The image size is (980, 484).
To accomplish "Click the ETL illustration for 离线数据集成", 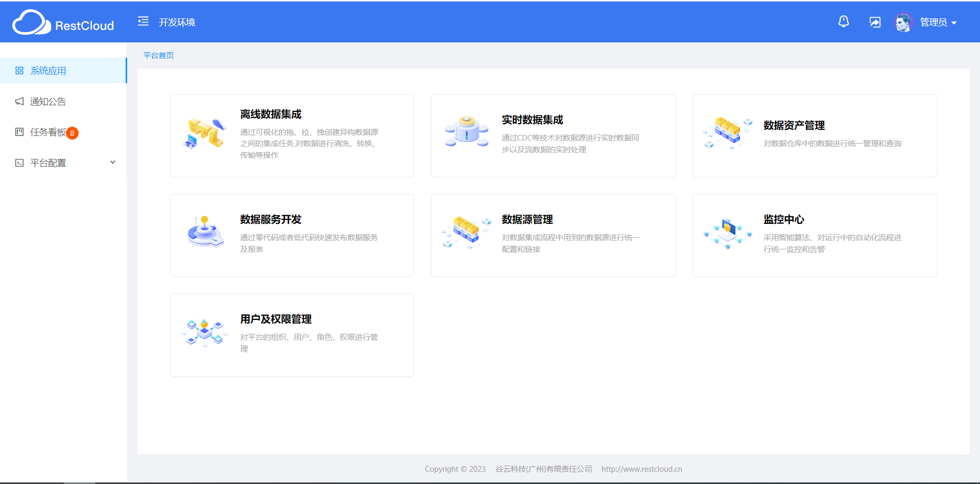I will (x=205, y=133).
